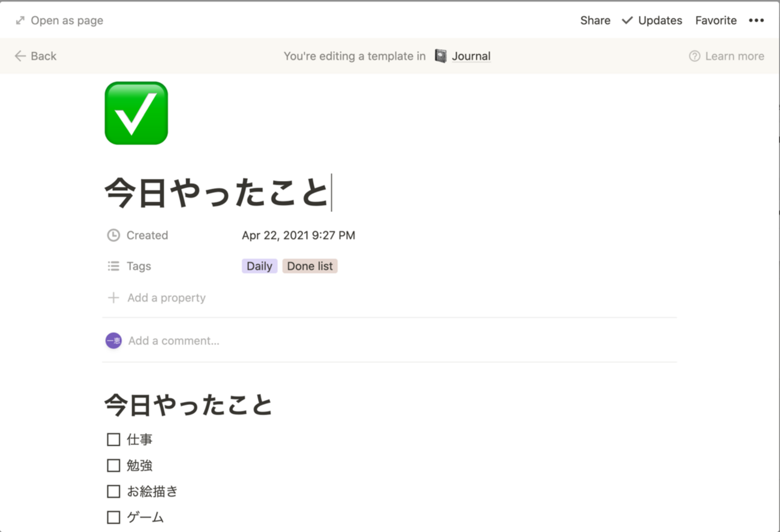Click the 勉強 to-do text
The image size is (780, 532).
[140, 465]
